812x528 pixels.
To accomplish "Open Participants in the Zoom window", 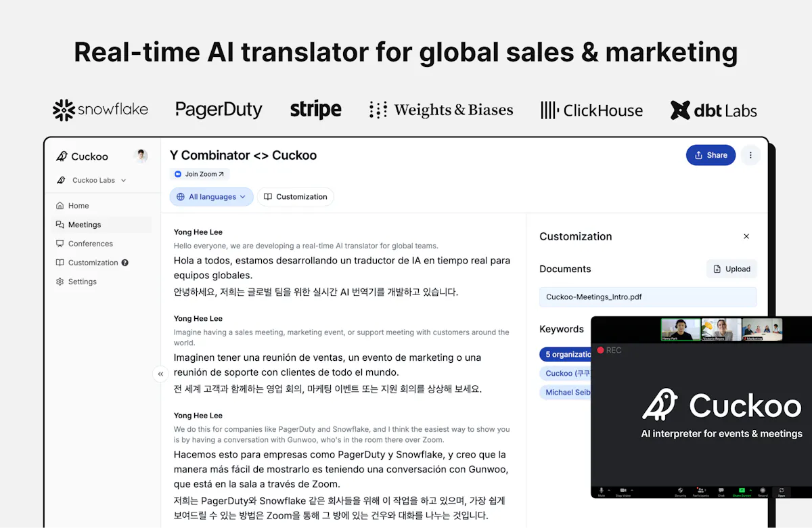I will 701,491.
